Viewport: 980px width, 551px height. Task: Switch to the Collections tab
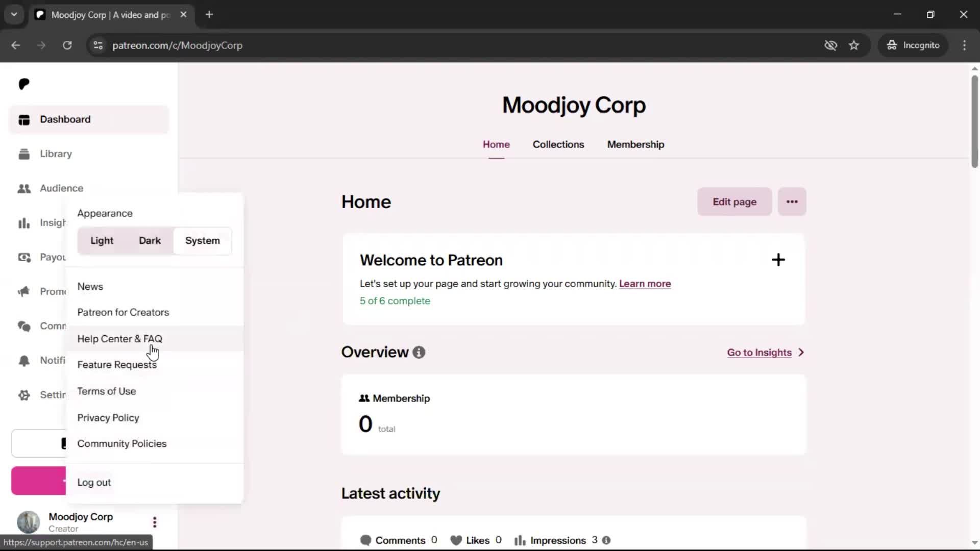coord(558,145)
